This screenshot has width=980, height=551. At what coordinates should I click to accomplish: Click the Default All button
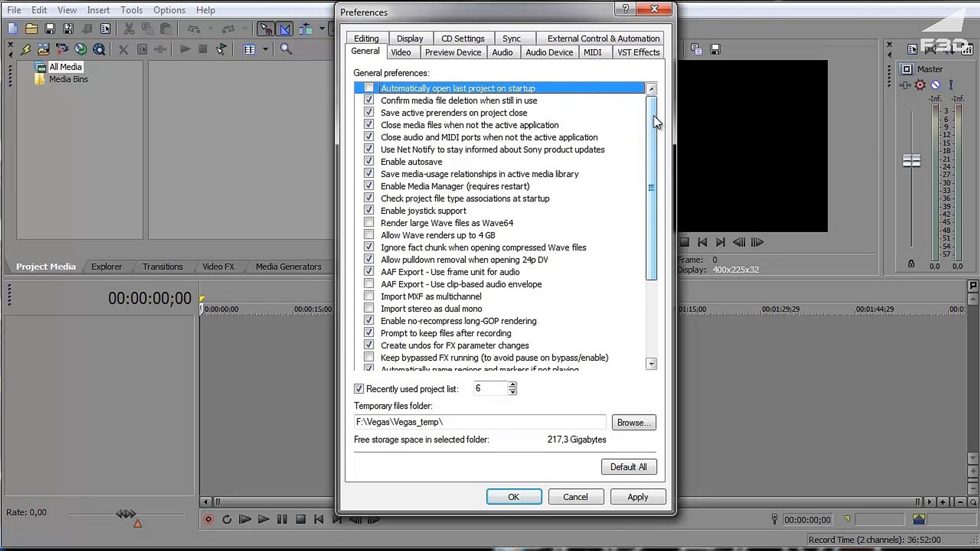click(x=629, y=467)
